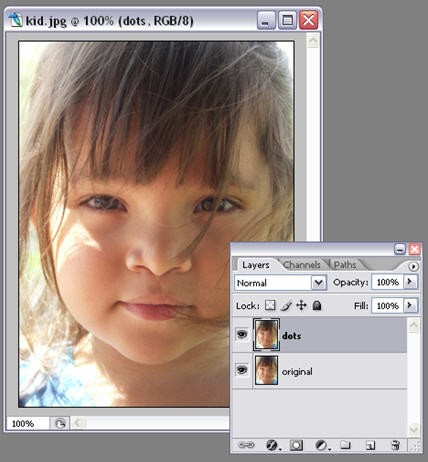Open the Normal blend mode dropdown
The width and height of the screenshot is (428, 462).
[280, 283]
